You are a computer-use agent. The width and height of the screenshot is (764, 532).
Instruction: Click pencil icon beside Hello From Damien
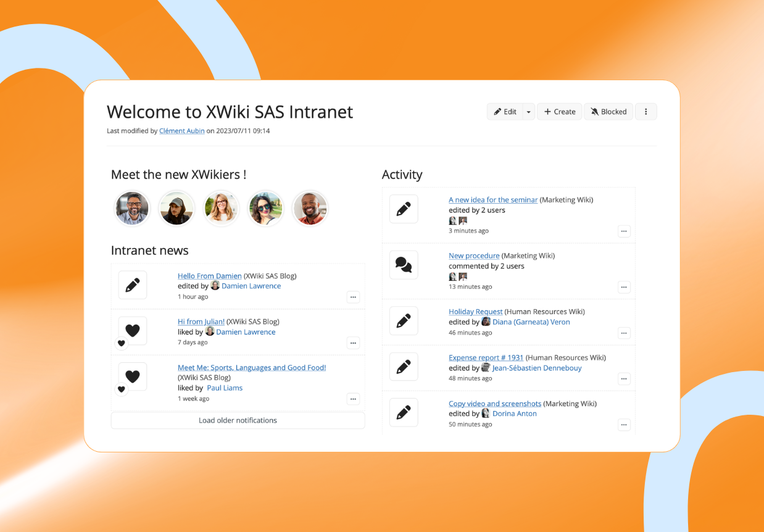(133, 285)
